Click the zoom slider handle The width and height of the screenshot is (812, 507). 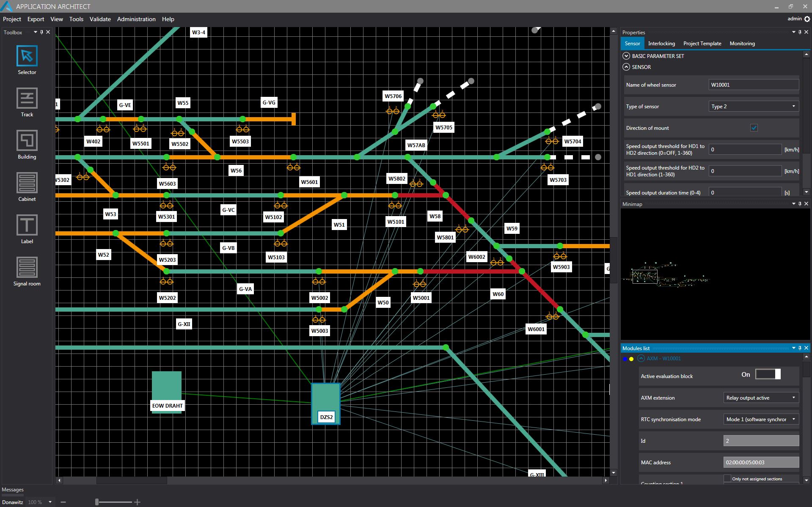pos(97,502)
